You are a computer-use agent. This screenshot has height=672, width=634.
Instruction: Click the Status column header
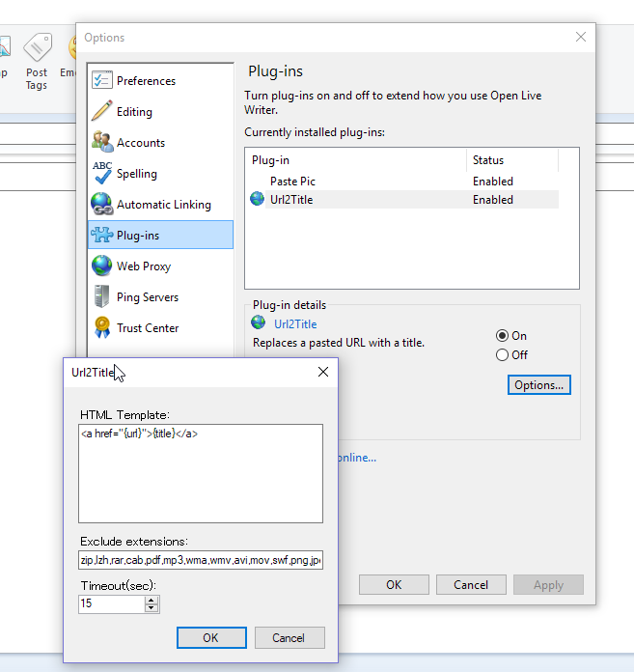488,160
